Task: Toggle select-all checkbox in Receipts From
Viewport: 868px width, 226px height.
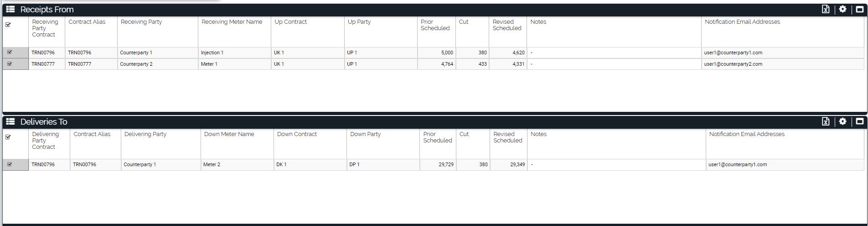Action: 8,25
